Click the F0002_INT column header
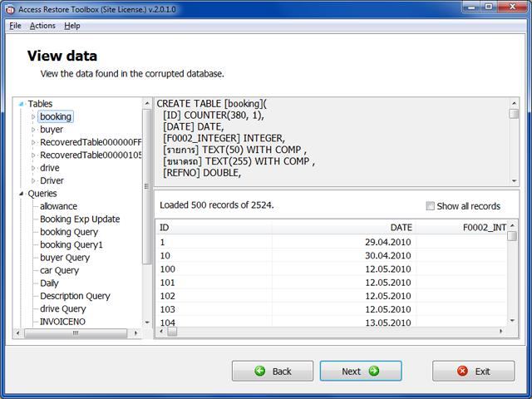Viewport: 532px width, 399px height. [461, 227]
